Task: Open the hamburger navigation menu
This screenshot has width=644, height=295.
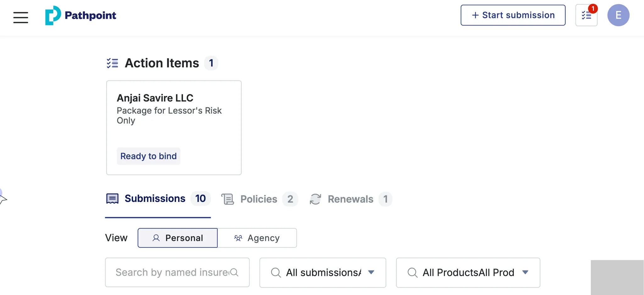Action: (21, 17)
